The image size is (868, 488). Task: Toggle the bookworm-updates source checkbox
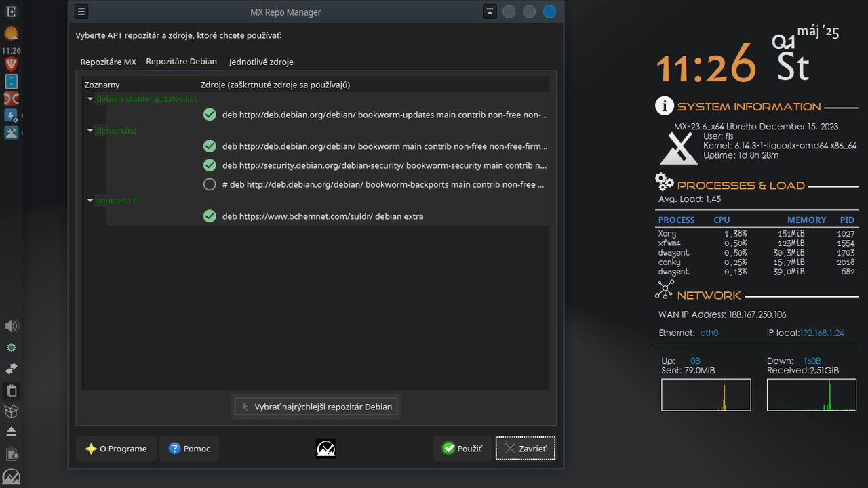pyautogui.click(x=210, y=115)
